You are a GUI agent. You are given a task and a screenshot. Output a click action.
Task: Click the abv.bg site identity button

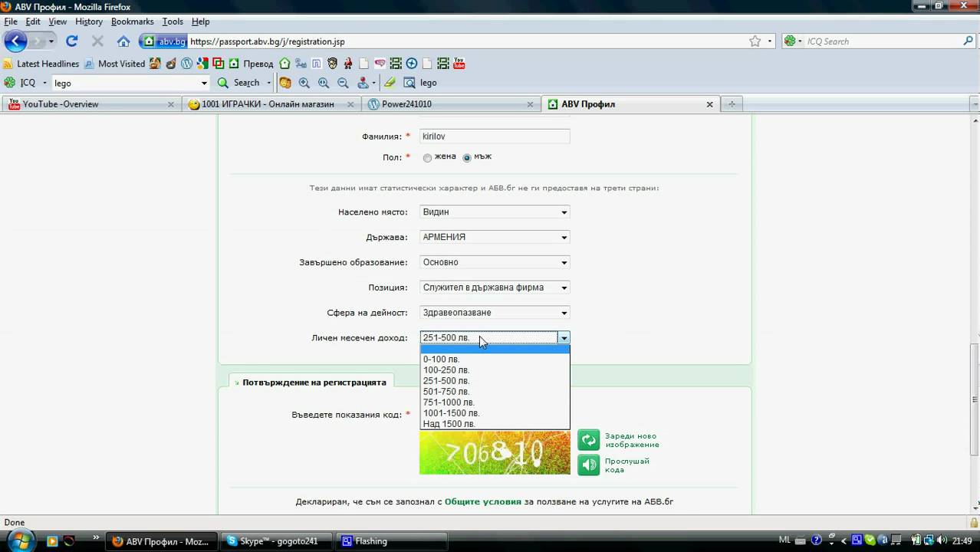click(x=163, y=41)
